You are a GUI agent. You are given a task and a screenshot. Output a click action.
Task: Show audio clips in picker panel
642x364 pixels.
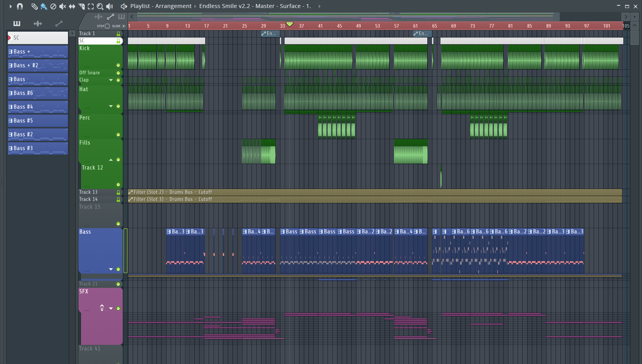pyautogui.click(x=38, y=23)
